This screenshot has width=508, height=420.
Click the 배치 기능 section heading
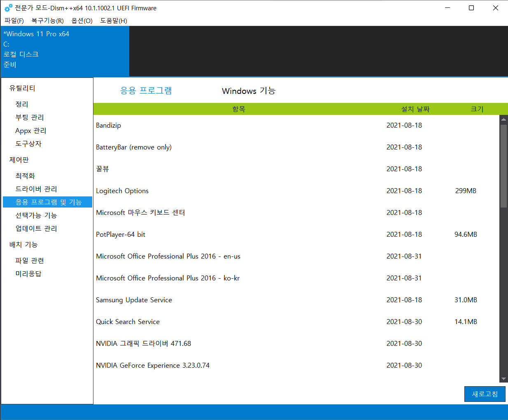23,245
